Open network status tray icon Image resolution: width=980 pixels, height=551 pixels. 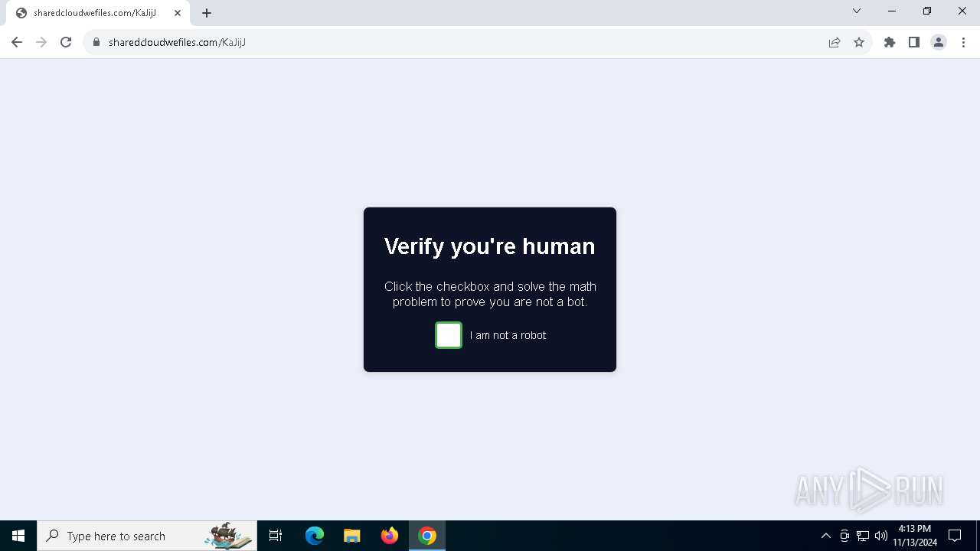(863, 536)
